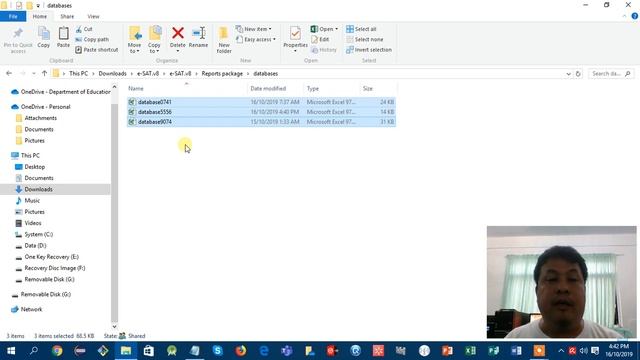The width and height of the screenshot is (640, 360).
Task: Open OneDrive - Personal in sidebar
Action: click(41, 107)
